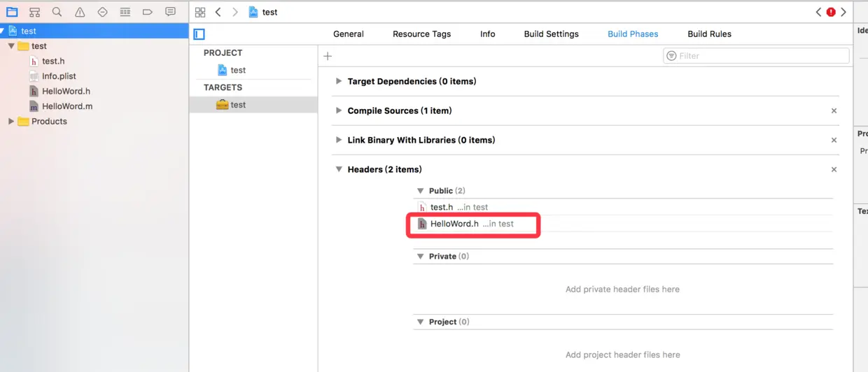
Task: Switch to the Info tab
Action: click(x=487, y=34)
